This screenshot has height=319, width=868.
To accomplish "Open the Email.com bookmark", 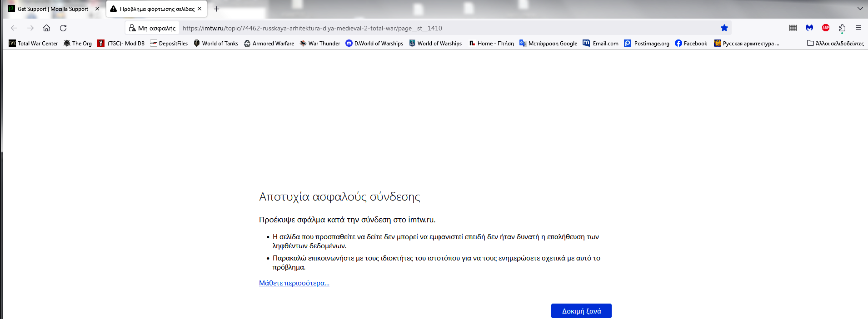I will [601, 44].
